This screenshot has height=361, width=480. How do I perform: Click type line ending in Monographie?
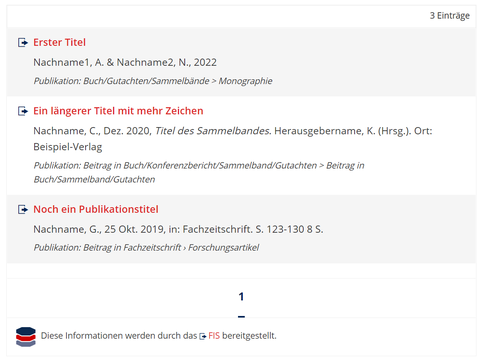click(x=153, y=81)
